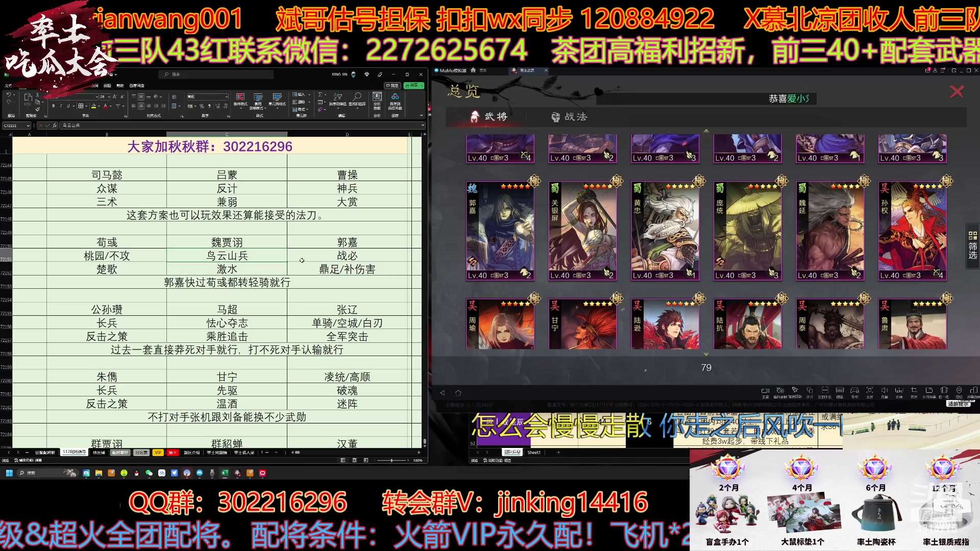
Task: Click the Cut scissors icon in Excel
Action: pos(37,95)
